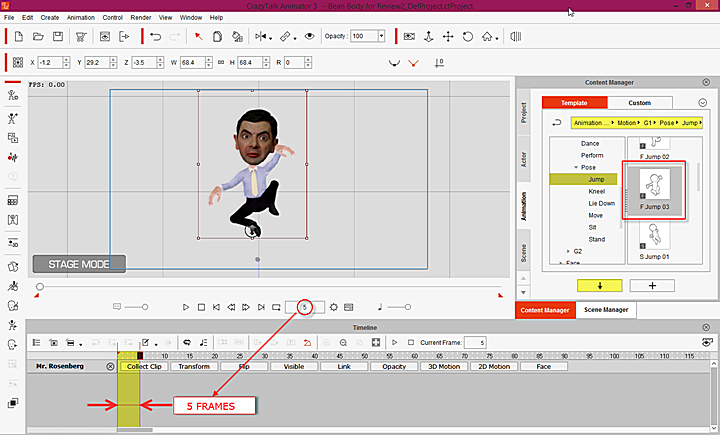Click the Home view icon

[487, 36]
